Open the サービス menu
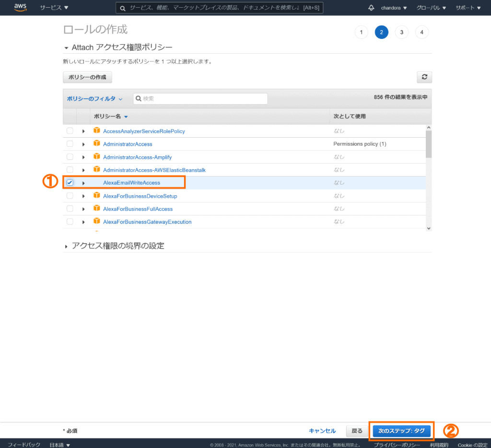This screenshot has width=491, height=448. 54,8
